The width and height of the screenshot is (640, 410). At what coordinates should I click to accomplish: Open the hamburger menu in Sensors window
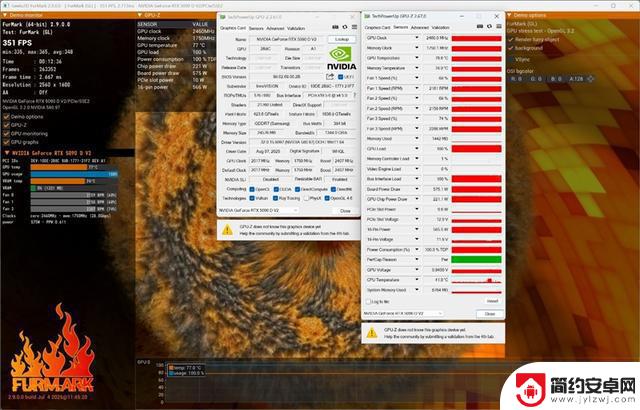coord(499,27)
